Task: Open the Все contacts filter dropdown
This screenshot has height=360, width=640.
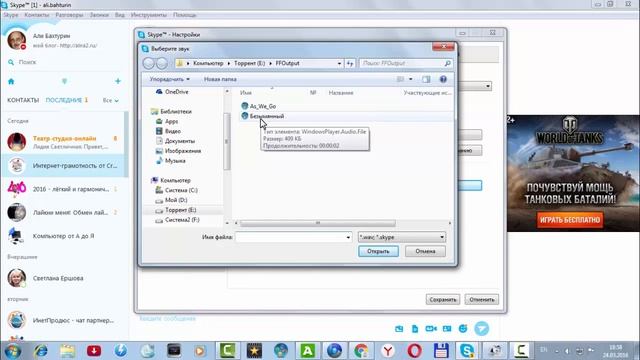Action: (x=111, y=100)
